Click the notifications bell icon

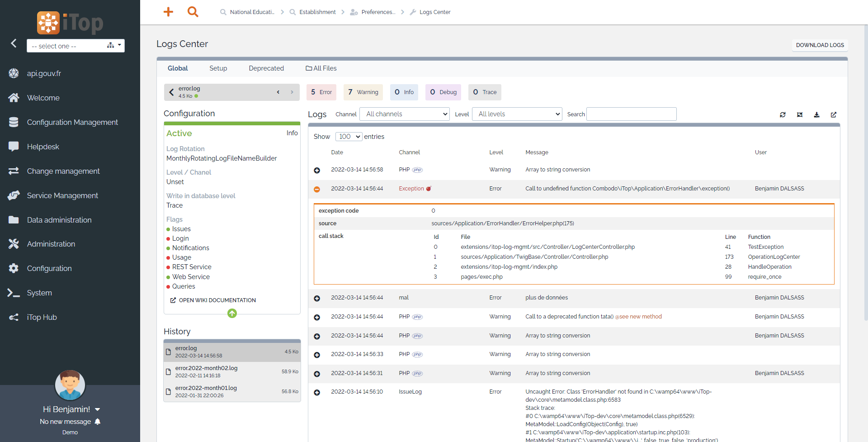coord(98,422)
